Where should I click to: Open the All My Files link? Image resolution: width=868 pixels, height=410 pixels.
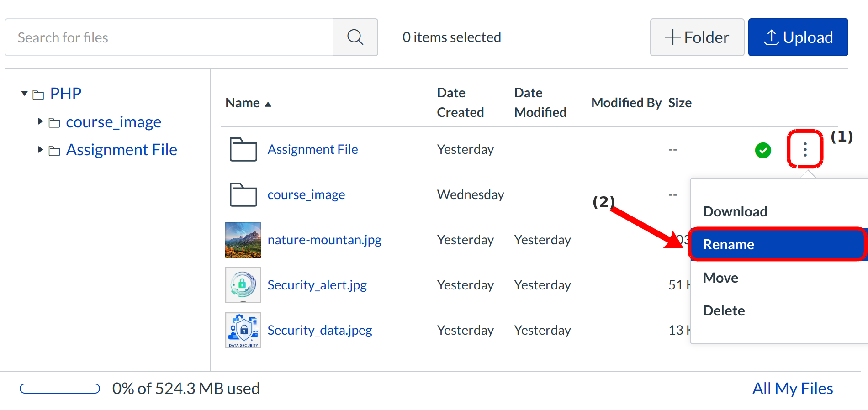tap(792, 389)
